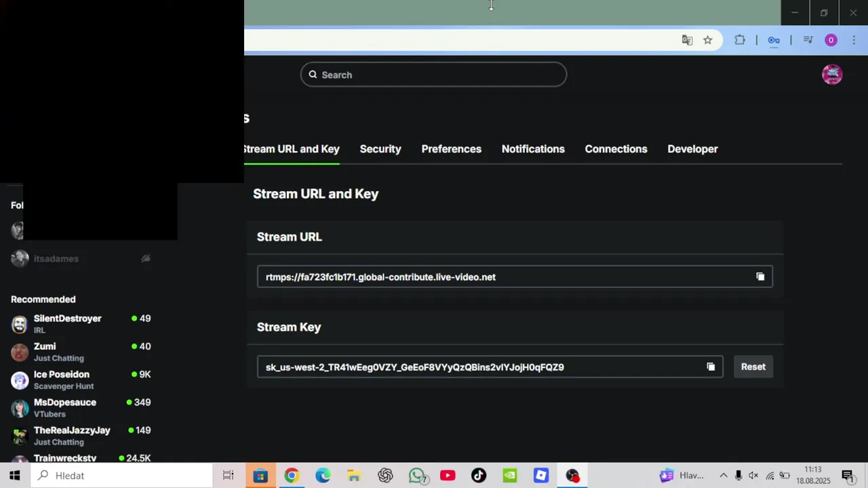Image resolution: width=868 pixels, height=488 pixels.
Task: Focus the Search field
Action: (x=433, y=75)
